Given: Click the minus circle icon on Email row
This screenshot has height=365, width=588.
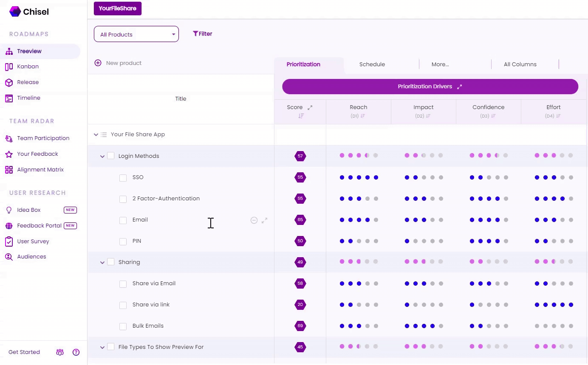Looking at the screenshot, I should (x=254, y=220).
